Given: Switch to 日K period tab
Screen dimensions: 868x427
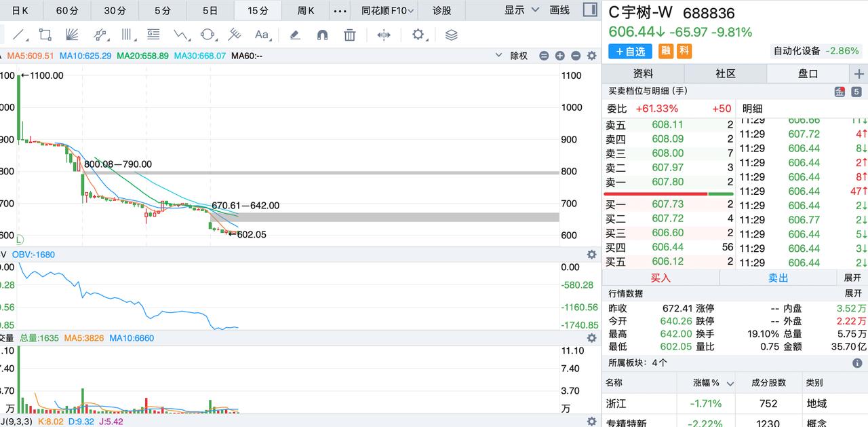Looking at the screenshot, I should 20,10.
